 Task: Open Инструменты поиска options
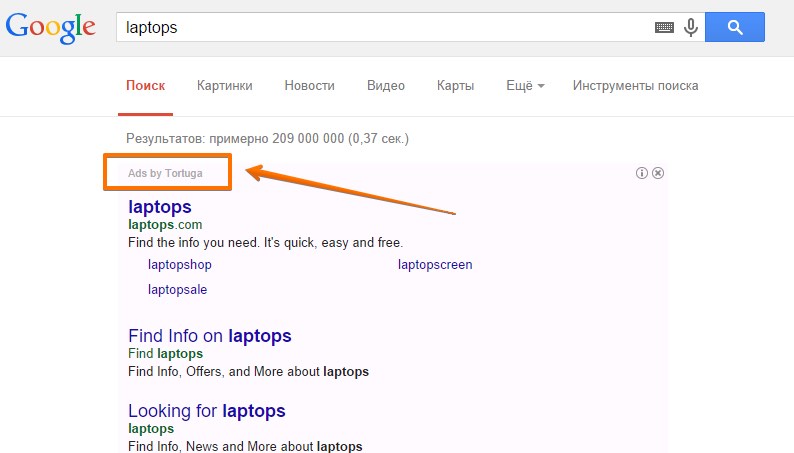tap(635, 86)
